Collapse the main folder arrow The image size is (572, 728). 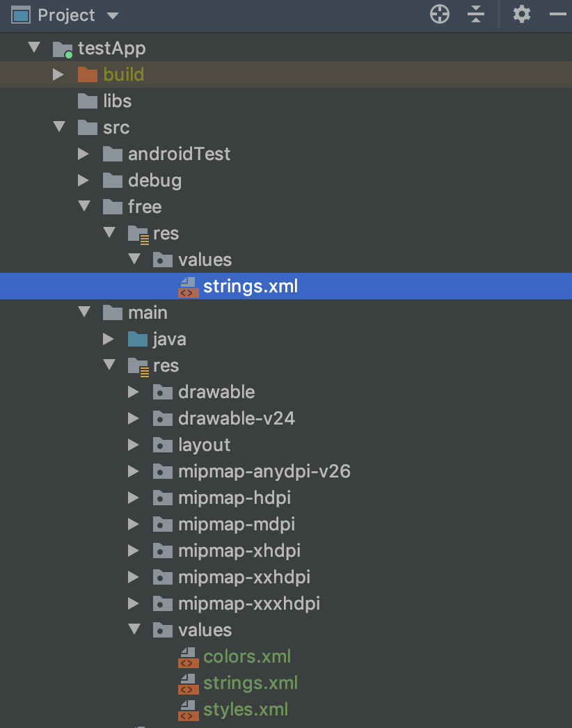(x=84, y=312)
